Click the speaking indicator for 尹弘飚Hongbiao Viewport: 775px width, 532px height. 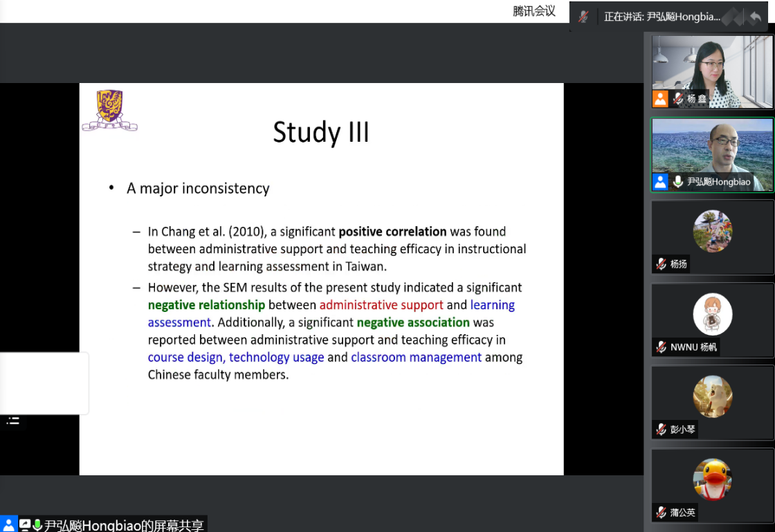click(662, 17)
